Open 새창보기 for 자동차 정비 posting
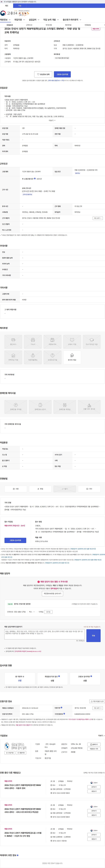The height and width of the screenshot is (868, 105). point(94,791)
